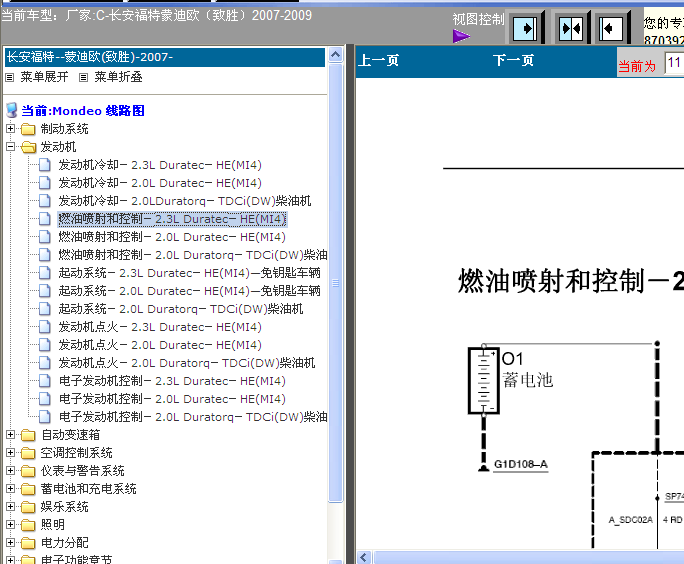Expand the 空调控制系统 tree node
Image resolution: width=684 pixels, height=564 pixels.
tap(10, 453)
